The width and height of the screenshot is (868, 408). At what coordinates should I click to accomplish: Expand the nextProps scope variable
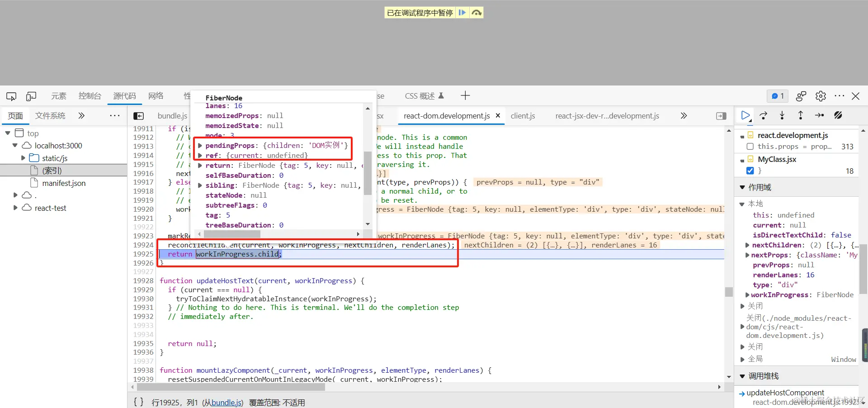coord(747,255)
